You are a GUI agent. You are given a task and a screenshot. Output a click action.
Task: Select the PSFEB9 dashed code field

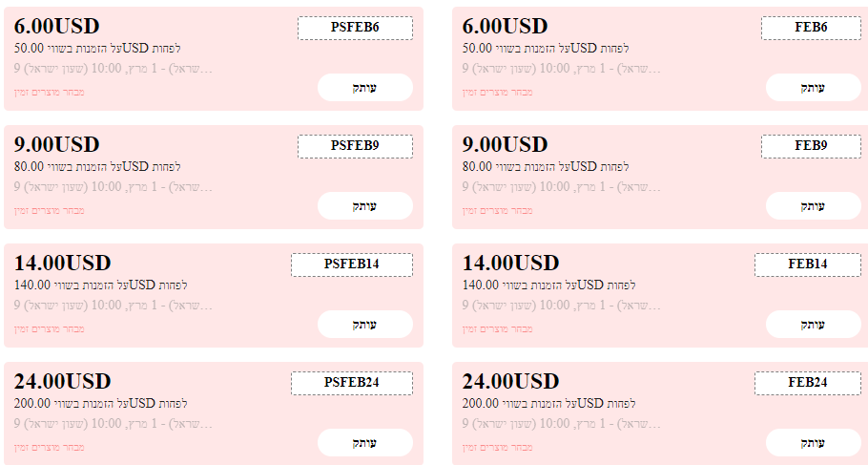[x=355, y=146]
